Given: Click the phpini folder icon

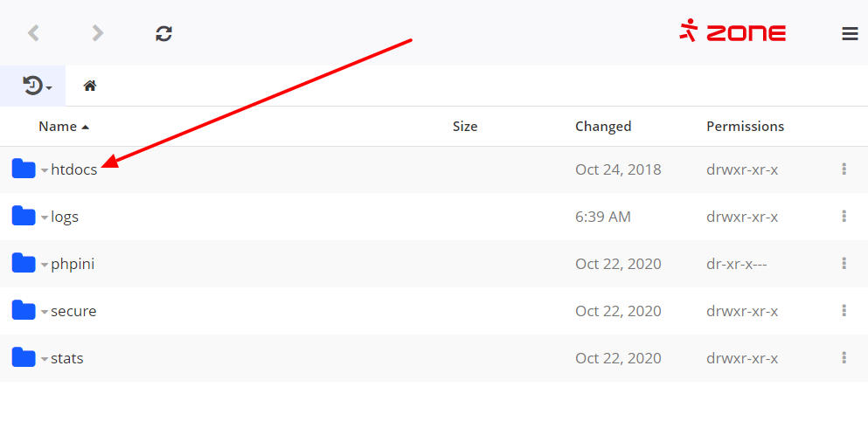Looking at the screenshot, I should pyautogui.click(x=24, y=264).
